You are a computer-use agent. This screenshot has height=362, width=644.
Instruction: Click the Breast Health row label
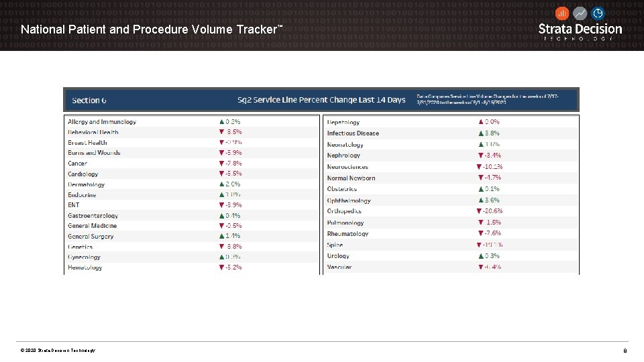(x=87, y=142)
